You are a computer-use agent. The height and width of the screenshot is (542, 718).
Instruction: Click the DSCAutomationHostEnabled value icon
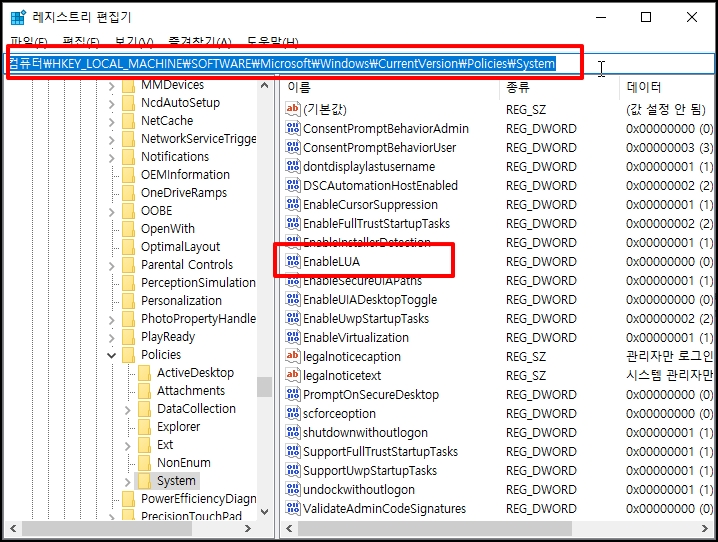point(293,185)
